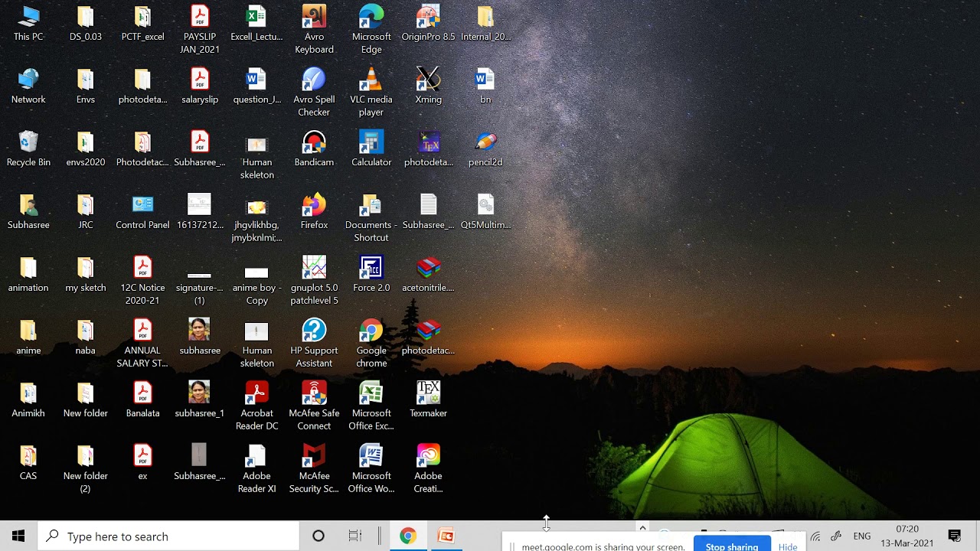Select the Microsoft Edge shortcut
Viewport: 980px width, 551px height.
point(371,30)
